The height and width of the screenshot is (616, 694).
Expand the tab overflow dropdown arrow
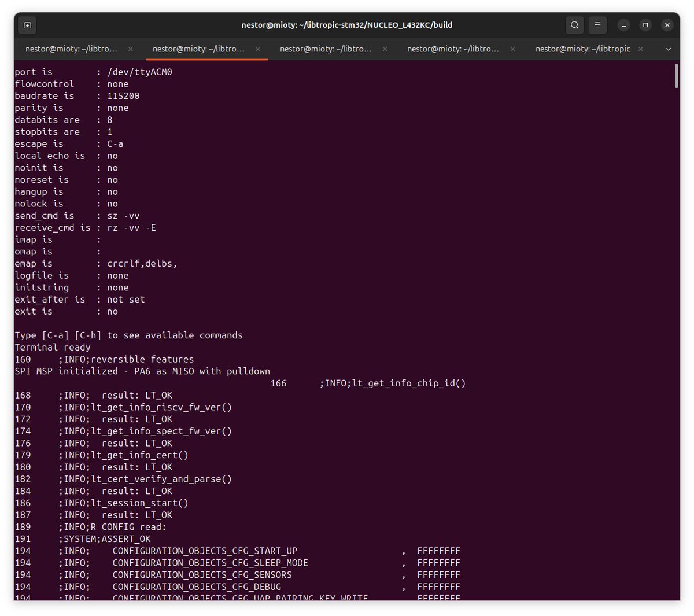(668, 49)
